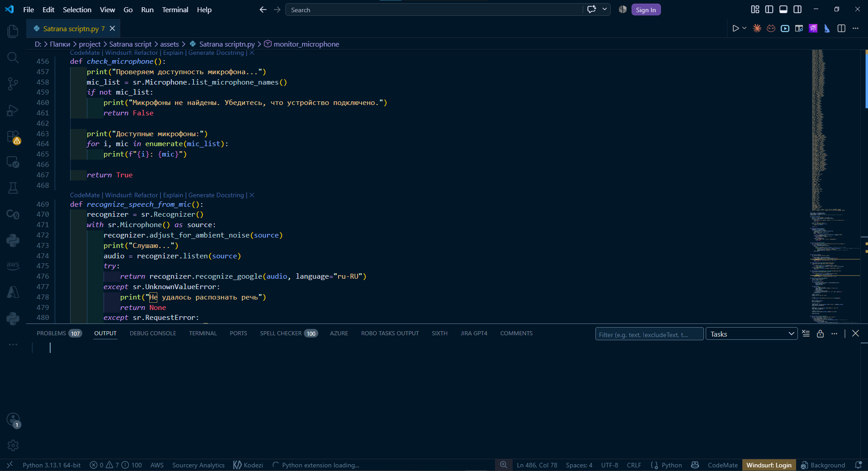
Task: Click Generate Docstring above recognize_speech_from_mic
Action: [216, 195]
